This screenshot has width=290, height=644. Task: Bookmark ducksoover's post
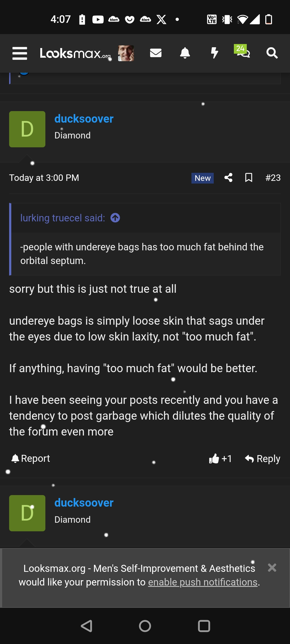coord(248,178)
